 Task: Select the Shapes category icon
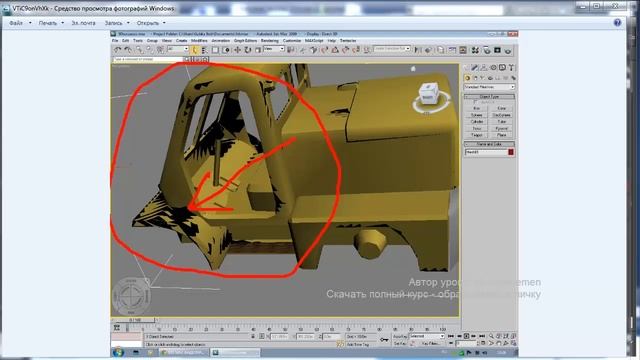point(475,78)
